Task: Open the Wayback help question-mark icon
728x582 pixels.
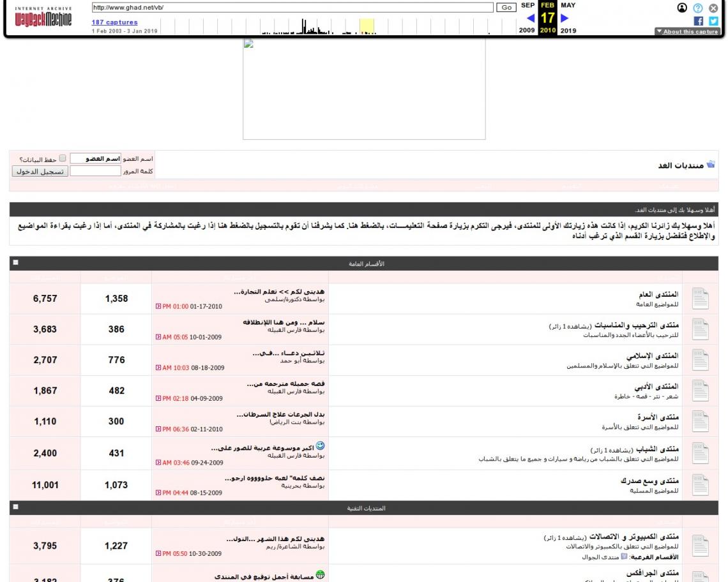Action: tap(697, 8)
